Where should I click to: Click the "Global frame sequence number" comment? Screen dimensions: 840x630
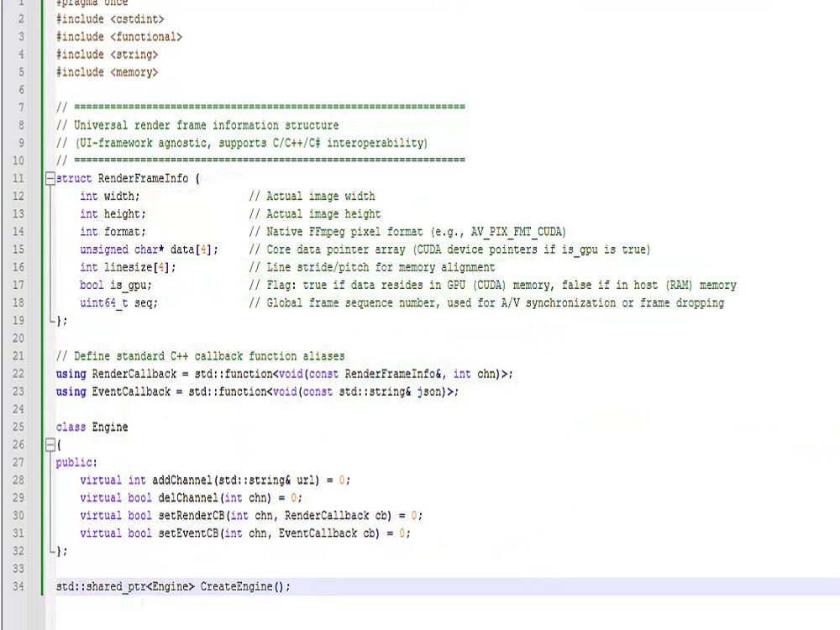[486, 302]
